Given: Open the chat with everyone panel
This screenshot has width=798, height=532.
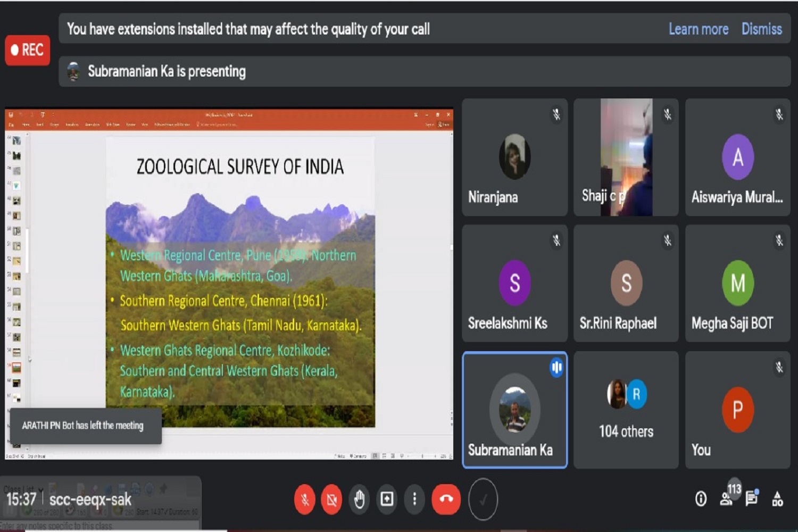Looking at the screenshot, I should [751, 498].
